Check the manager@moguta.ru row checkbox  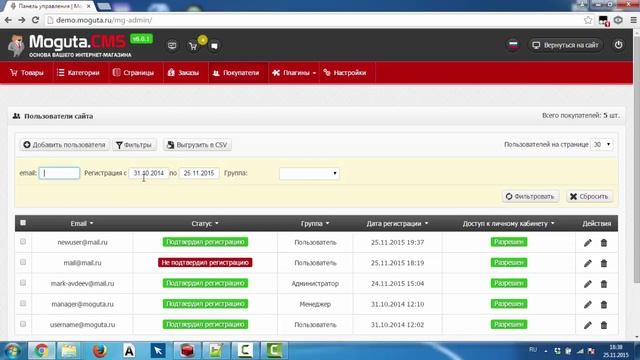pyautogui.click(x=23, y=303)
